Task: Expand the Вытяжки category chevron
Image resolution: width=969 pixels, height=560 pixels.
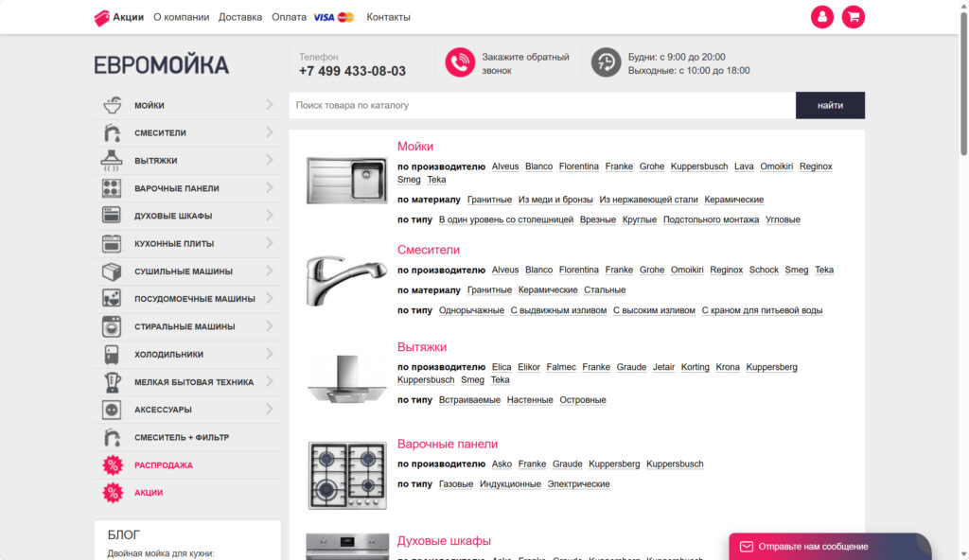Action: coord(270,160)
